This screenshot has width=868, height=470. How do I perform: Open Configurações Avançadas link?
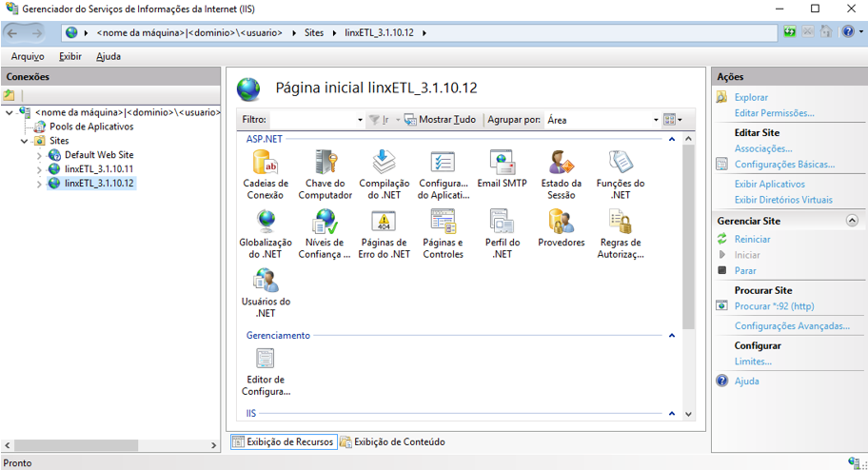pyautogui.click(x=792, y=326)
